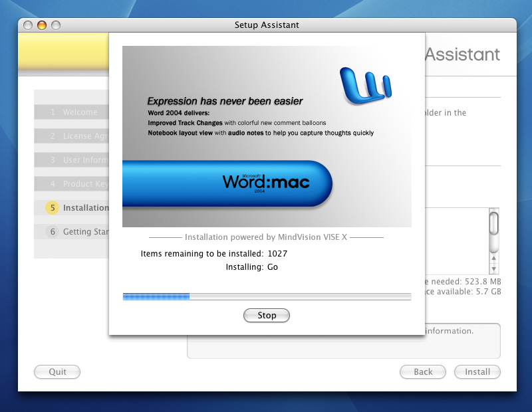Close the Setup Assistant window

click(28, 25)
